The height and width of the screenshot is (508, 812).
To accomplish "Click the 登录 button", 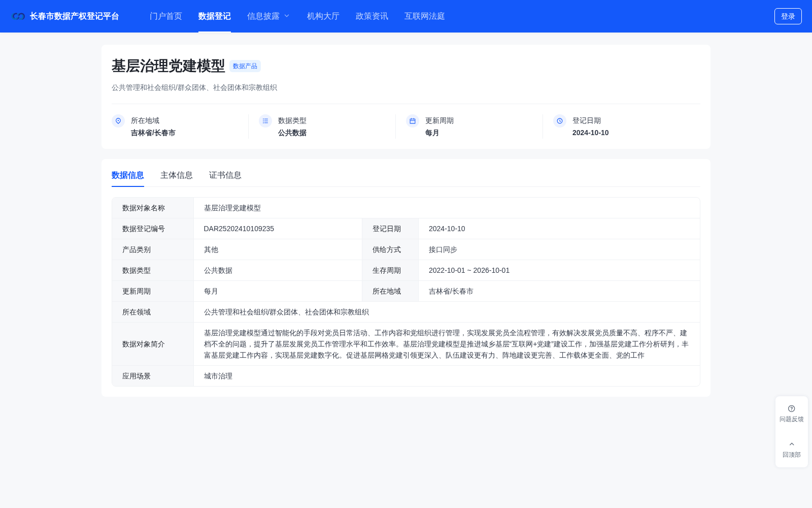I will pyautogui.click(x=788, y=16).
